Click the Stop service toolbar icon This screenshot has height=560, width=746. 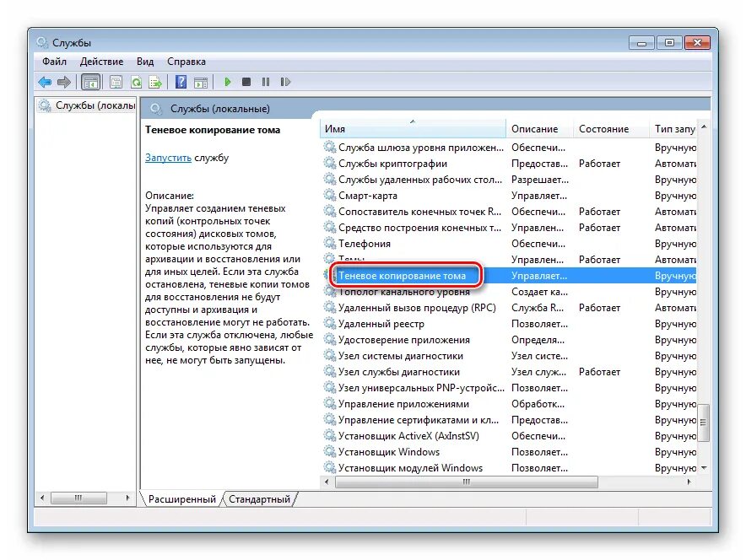[246, 82]
